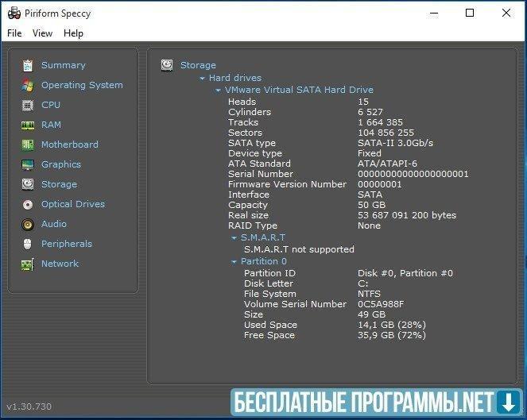Collapse the Hard drives tree node
Screen dimensions: 527x420
click(x=202, y=79)
